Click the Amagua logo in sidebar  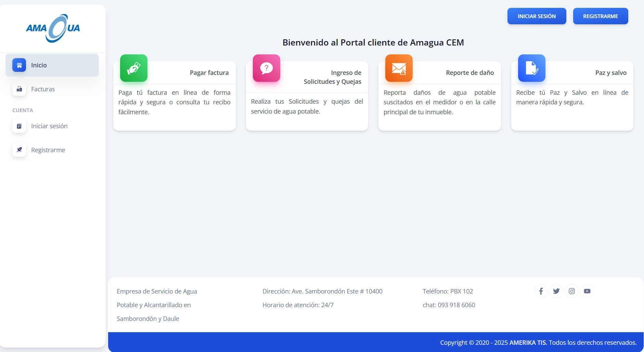tap(53, 28)
